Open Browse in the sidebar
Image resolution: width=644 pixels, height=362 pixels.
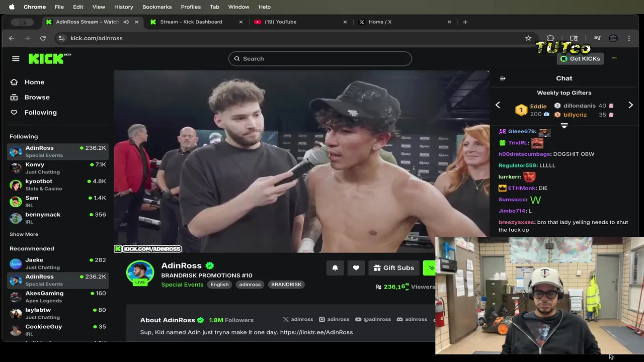click(30, 97)
